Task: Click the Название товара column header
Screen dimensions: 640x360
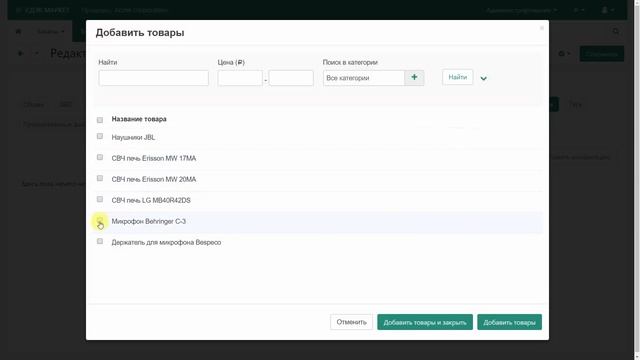Action: pos(139,119)
